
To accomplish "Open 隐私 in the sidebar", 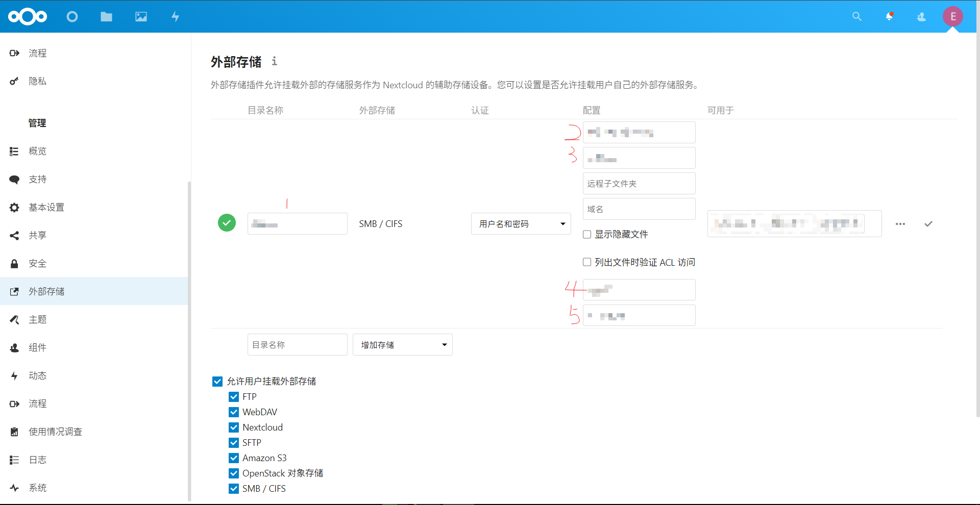I will coord(94,81).
